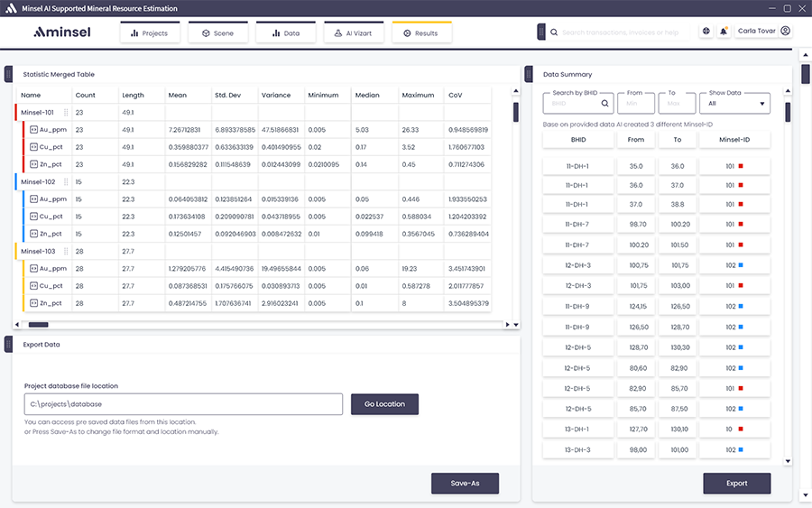
Task: Click red color marker in first 11-DH-1 row
Action: click(x=740, y=166)
